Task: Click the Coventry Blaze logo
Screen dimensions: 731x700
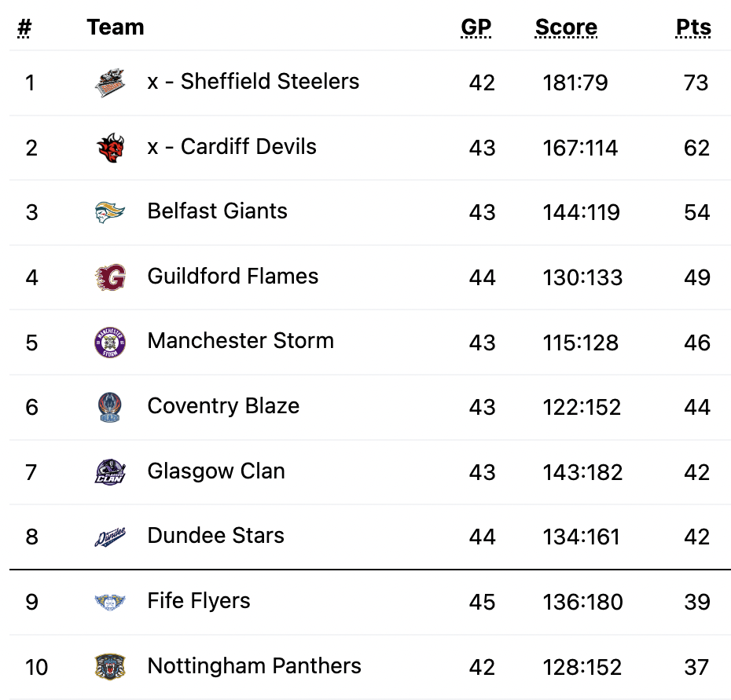Action: (110, 407)
